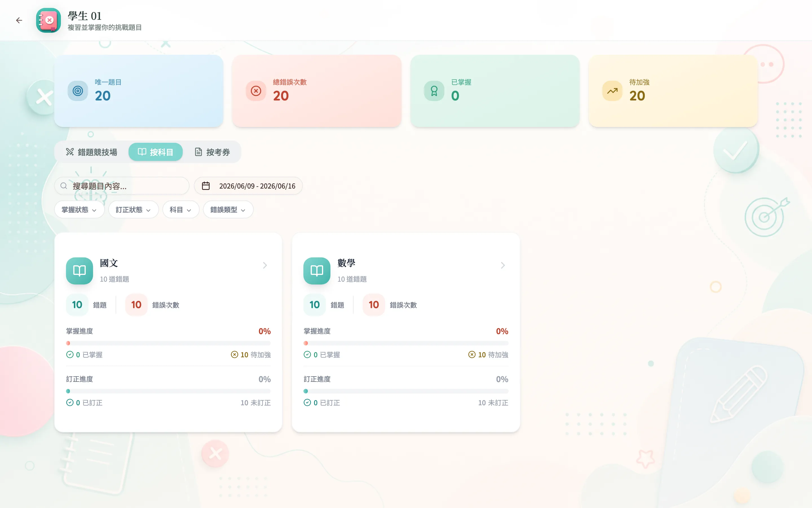Click the 學生 01 page title

pyautogui.click(x=85, y=16)
